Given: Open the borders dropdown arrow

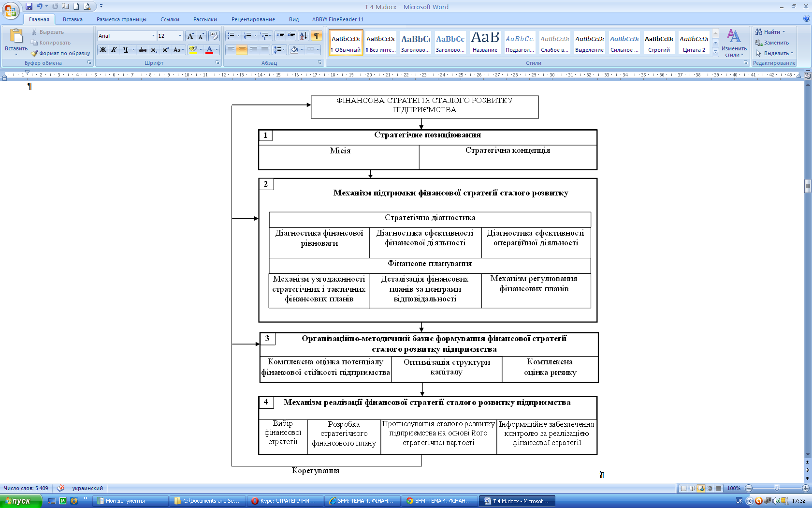Looking at the screenshot, I should coord(318,50).
